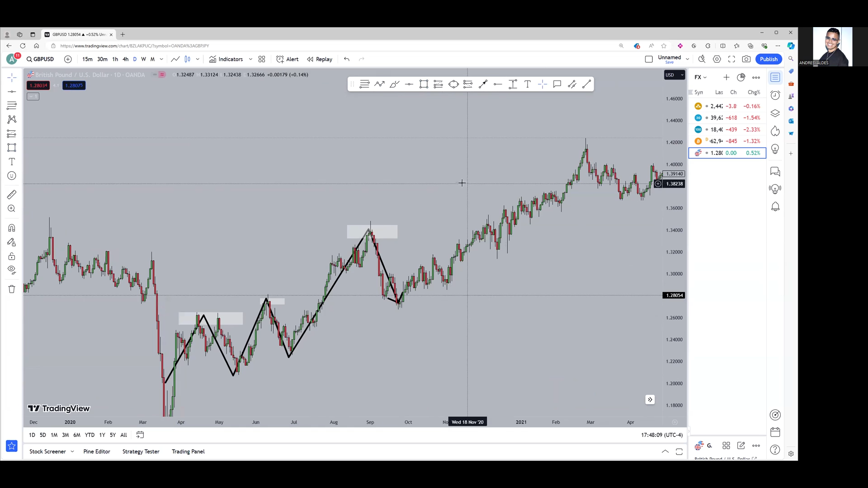Open the USD currency dropdown
The width and height of the screenshot is (868, 488).
pyautogui.click(x=675, y=75)
